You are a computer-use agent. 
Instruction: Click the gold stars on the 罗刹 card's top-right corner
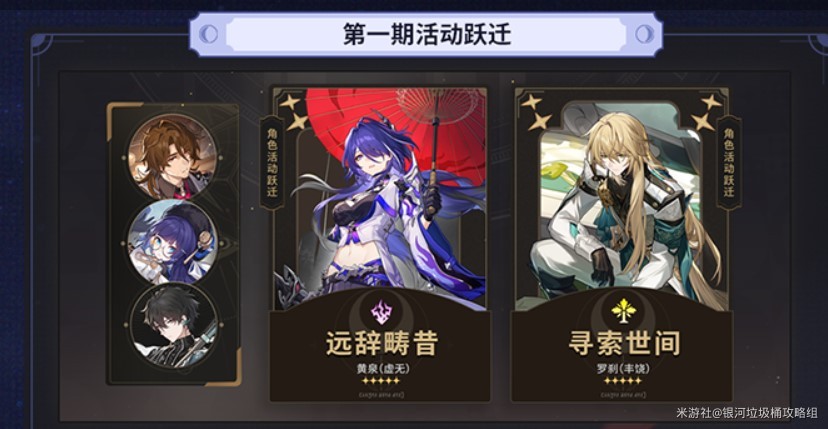(707, 112)
